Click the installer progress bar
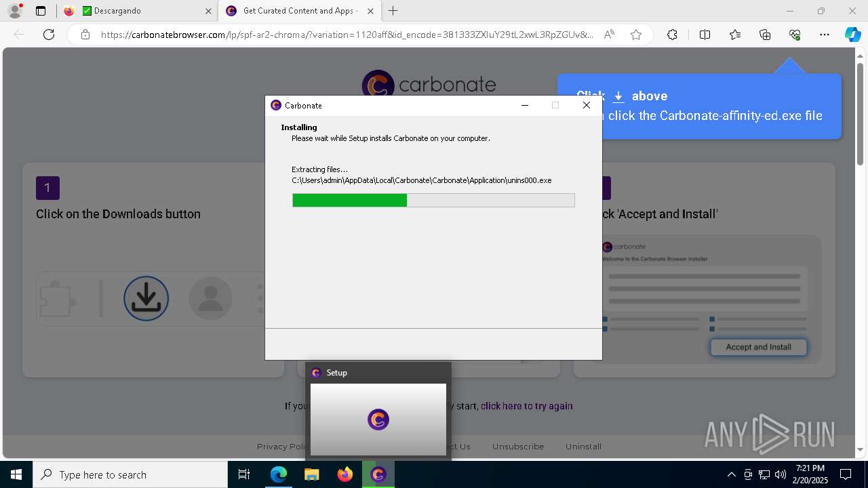Image resolution: width=868 pixels, height=488 pixels. [433, 200]
